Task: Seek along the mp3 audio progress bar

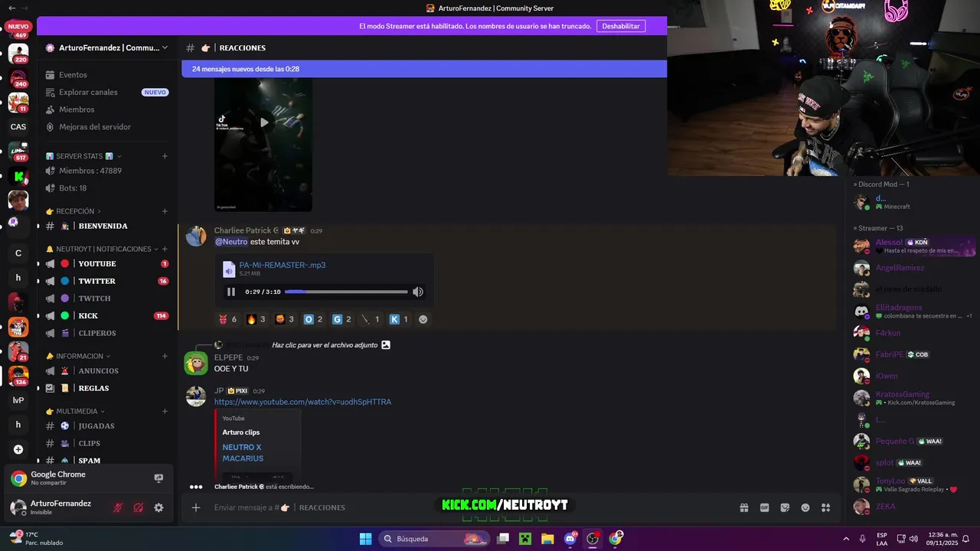Action: tap(346, 292)
